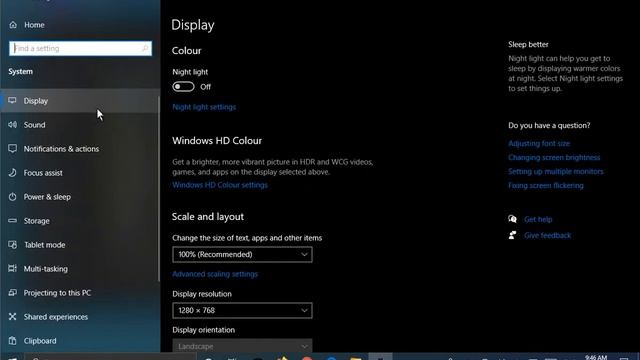Open Night light settings link
640x360 pixels.
point(204,107)
